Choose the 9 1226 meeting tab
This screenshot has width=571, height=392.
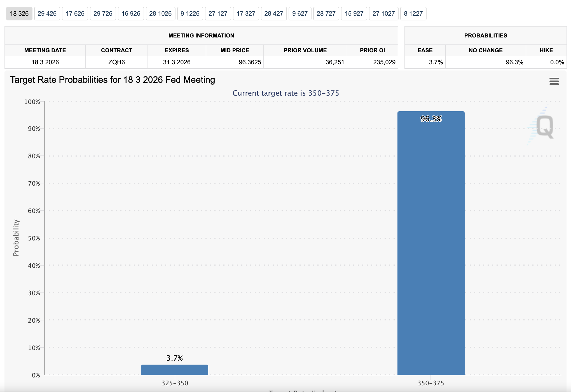[x=190, y=14]
